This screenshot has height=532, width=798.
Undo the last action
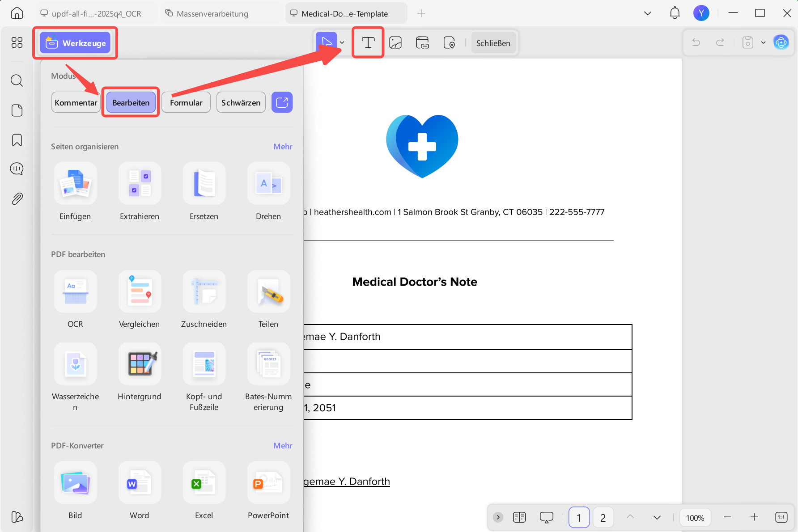[x=696, y=42]
